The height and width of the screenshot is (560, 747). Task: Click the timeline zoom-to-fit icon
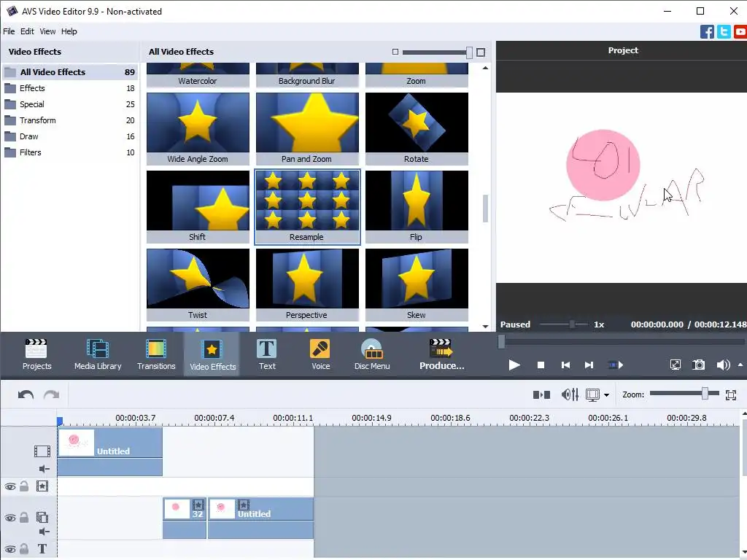[x=731, y=394]
